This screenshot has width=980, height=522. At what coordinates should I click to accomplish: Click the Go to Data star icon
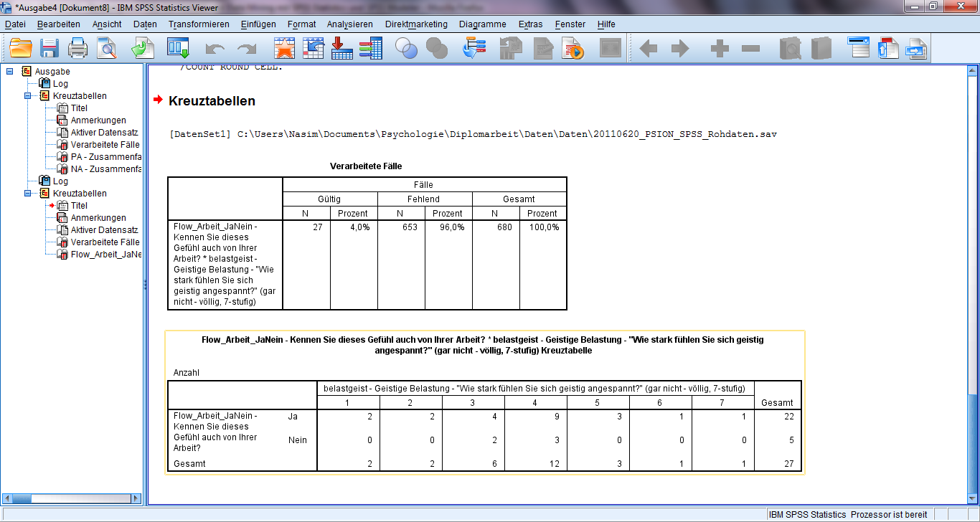click(x=285, y=48)
